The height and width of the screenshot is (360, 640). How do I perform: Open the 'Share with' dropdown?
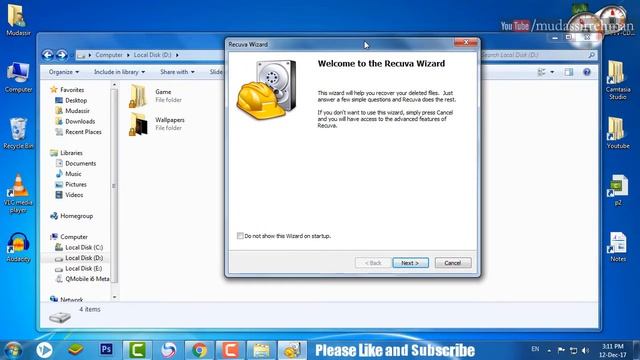pos(177,72)
